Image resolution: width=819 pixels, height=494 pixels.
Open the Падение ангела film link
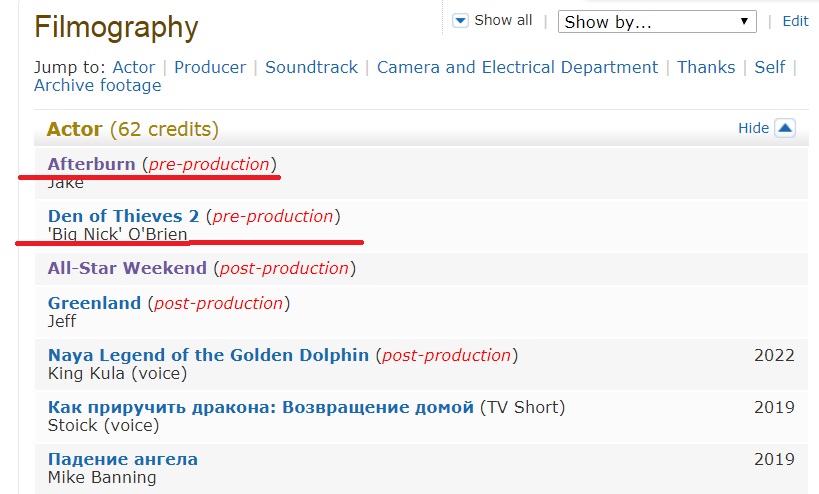[x=123, y=459]
